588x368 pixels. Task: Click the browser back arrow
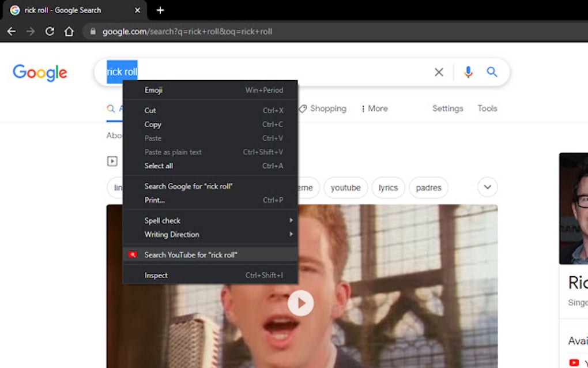[x=12, y=31]
